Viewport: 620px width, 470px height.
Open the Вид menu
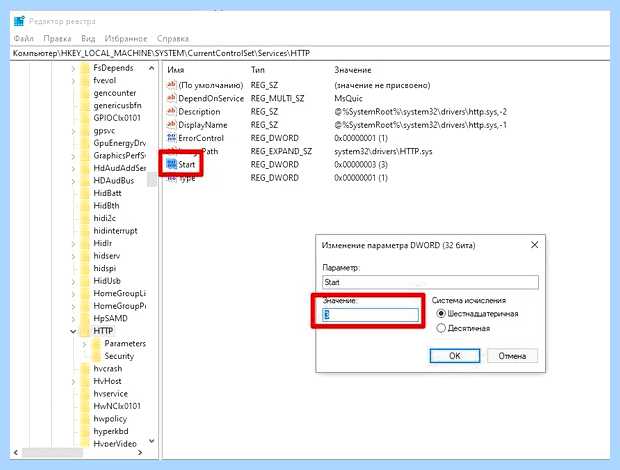(88, 38)
